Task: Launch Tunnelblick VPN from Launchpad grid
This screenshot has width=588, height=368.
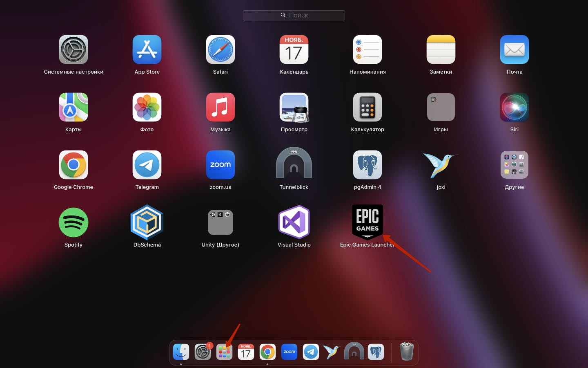Action: 294,163
